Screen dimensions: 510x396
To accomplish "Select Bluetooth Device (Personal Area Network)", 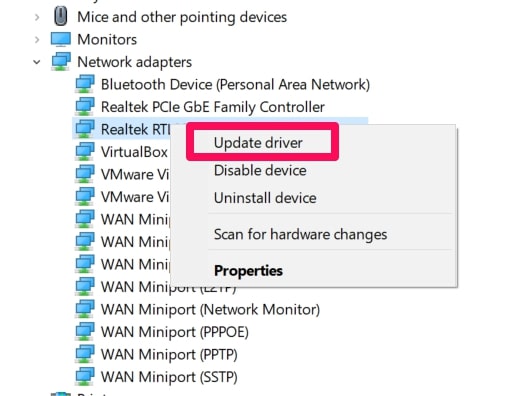I will click(x=235, y=84).
